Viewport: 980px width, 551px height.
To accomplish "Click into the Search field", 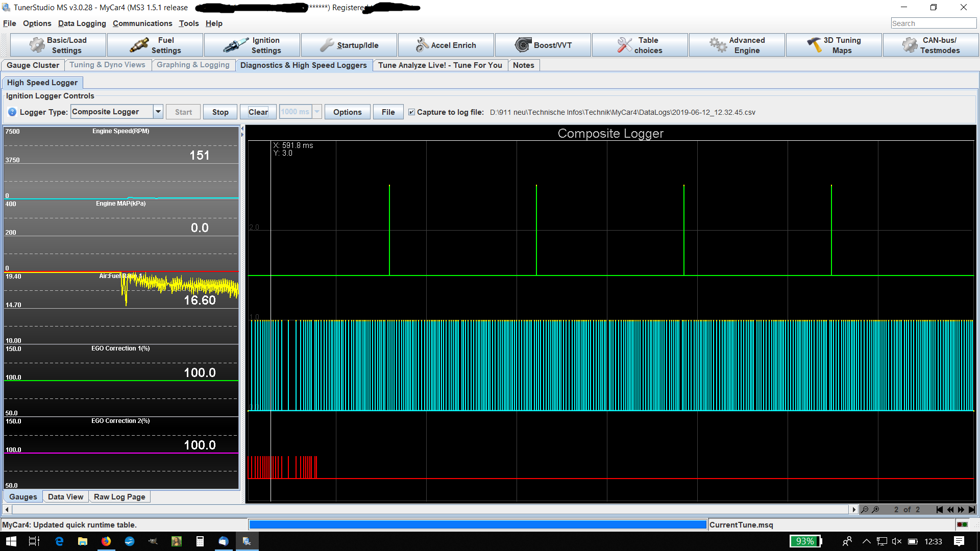I will (x=933, y=23).
